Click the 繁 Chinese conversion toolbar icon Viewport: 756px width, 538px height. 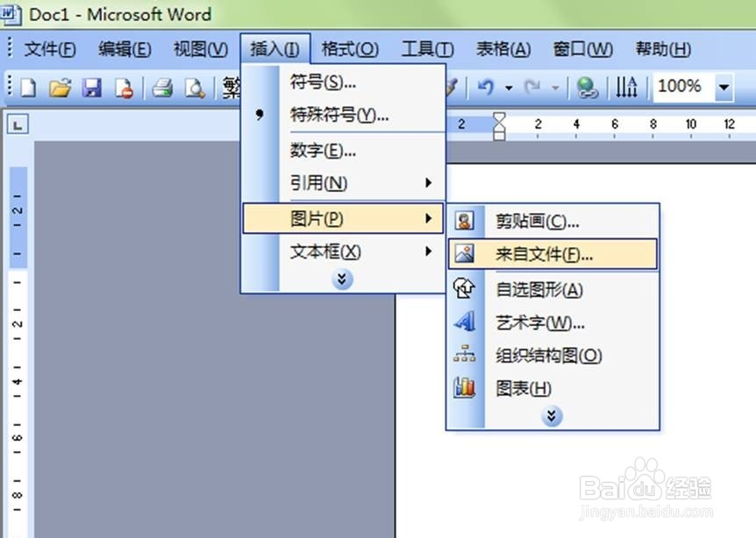pos(232,88)
